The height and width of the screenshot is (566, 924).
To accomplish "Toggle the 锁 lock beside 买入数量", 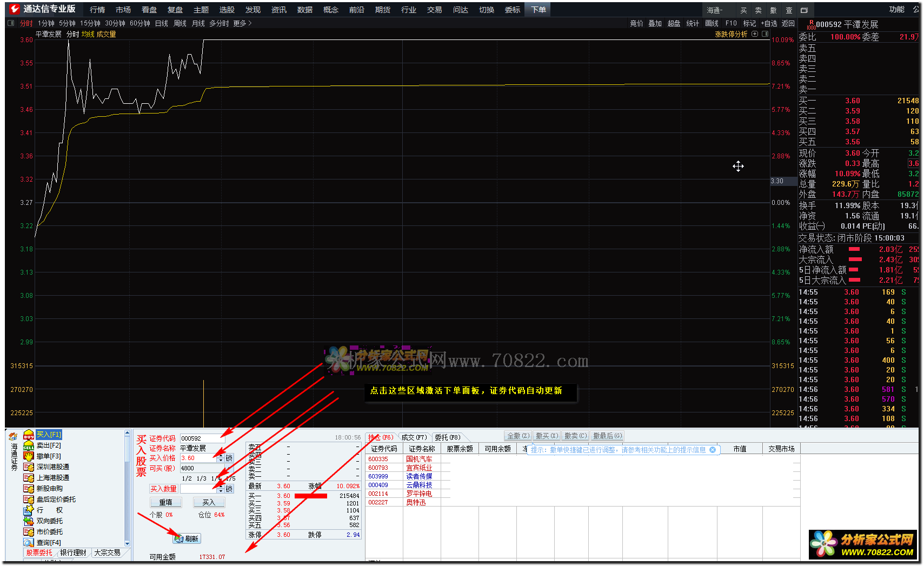I will coord(229,489).
